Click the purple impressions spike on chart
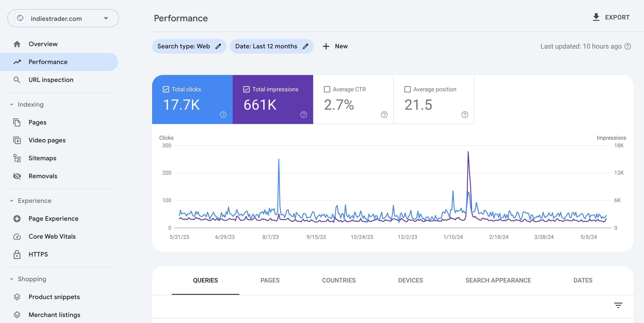Viewport: 644px width, 323px height. click(x=468, y=153)
